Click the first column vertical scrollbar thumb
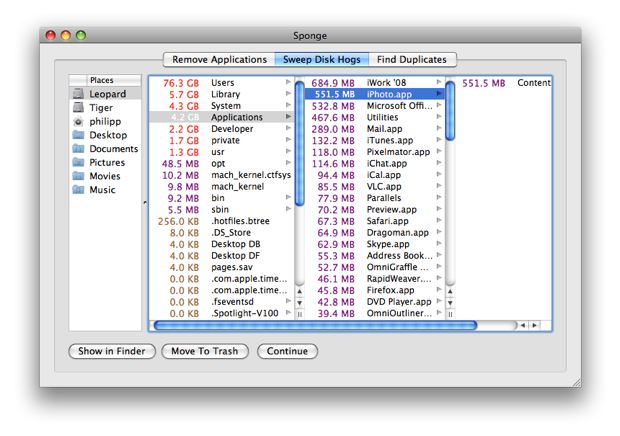 300,143
